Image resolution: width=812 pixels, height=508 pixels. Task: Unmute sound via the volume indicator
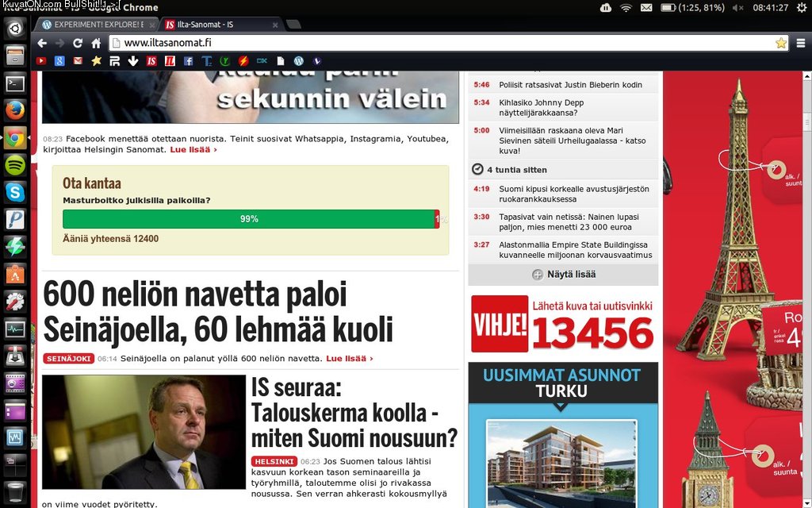point(738,8)
